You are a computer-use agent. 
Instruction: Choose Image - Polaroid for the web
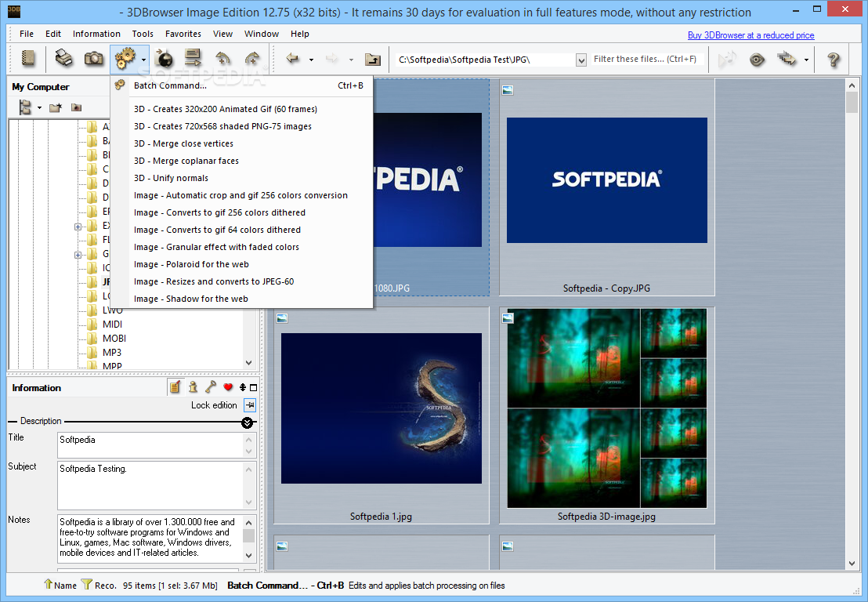tap(242, 264)
